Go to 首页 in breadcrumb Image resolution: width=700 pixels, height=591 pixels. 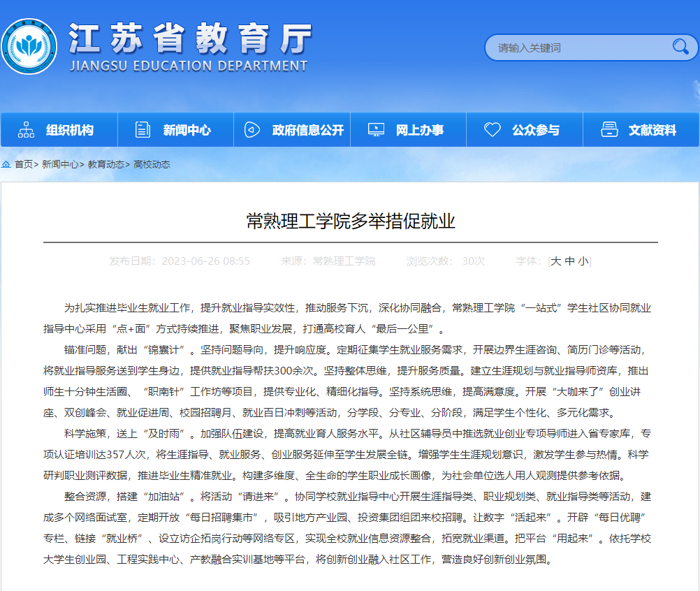(24, 164)
